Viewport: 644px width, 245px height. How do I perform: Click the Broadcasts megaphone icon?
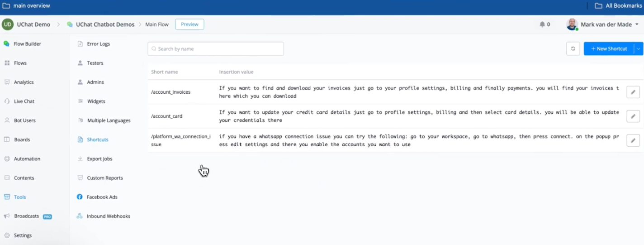click(7, 216)
